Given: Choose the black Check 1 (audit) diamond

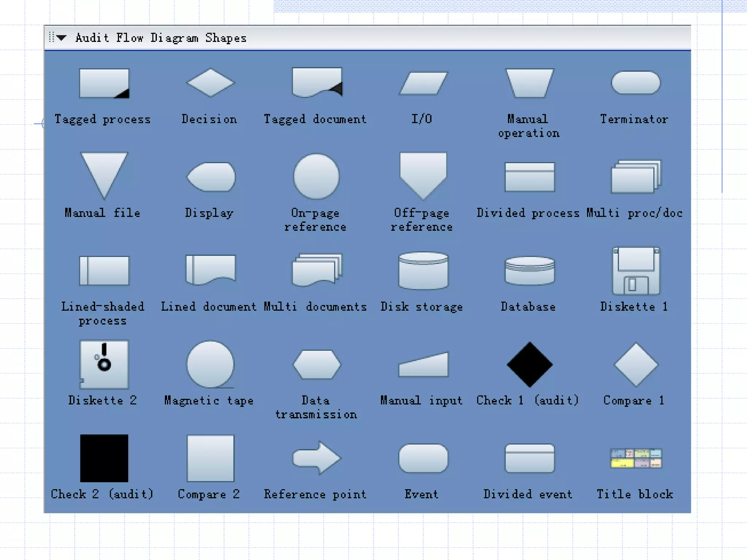Looking at the screenshot, I should [x=529, y=364].
